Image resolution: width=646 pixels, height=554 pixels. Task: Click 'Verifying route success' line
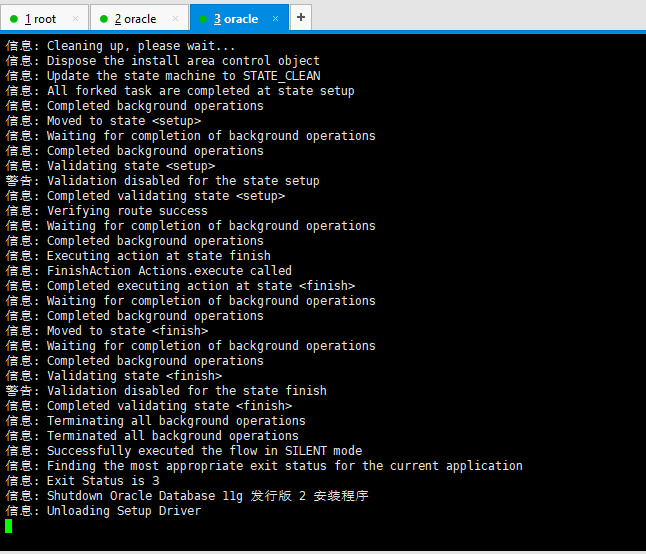[x=106, y=211]
